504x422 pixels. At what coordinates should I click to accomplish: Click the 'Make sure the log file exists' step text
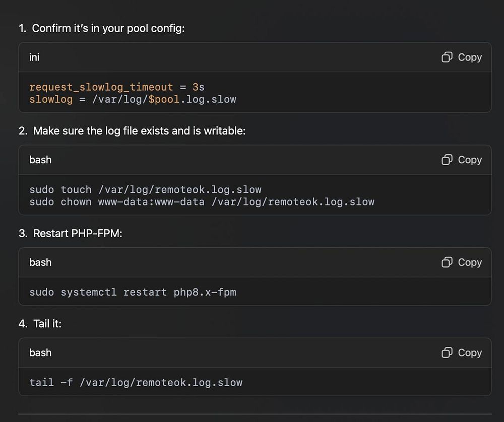coord(139,131)
